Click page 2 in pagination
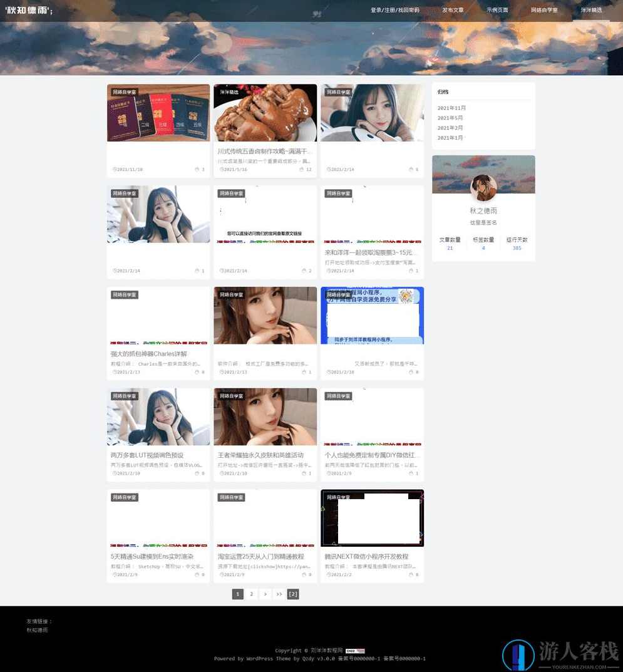This screenshot has height=672, width=623. click(x=251, y=594)
